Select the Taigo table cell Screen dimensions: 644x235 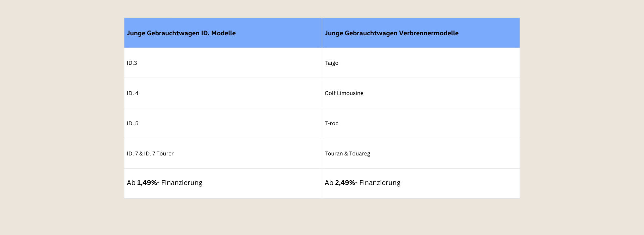(331, 63)
